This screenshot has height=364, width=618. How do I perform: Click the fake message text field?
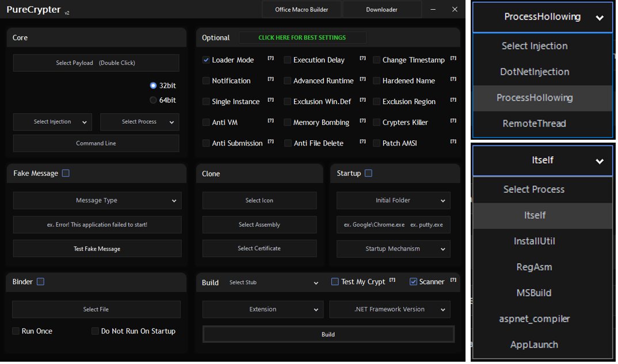coord(97,225)
